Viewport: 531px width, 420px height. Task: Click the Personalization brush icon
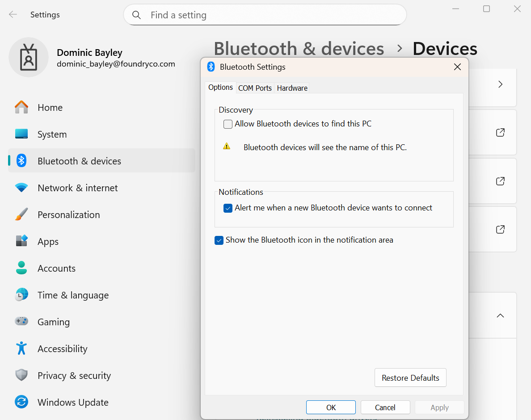pyautogui.click(x=21, y=214)
